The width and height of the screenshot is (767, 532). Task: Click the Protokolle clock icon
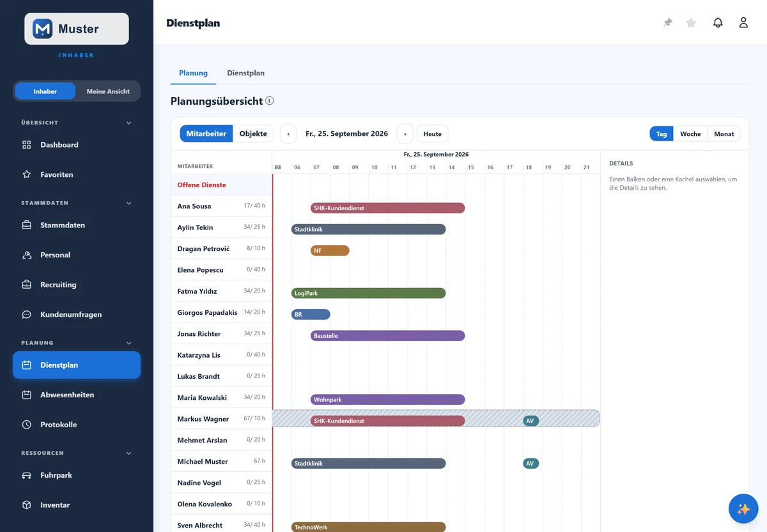click(27, 425)
